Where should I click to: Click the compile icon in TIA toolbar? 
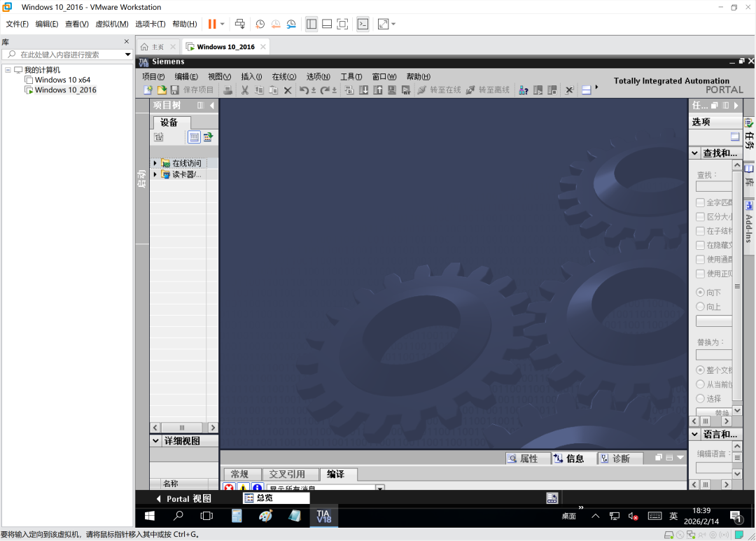pos(349,90)
